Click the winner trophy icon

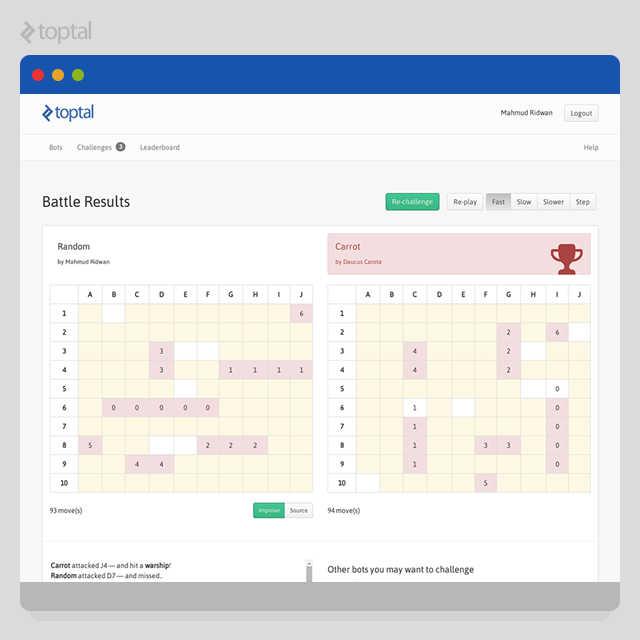point(566,257)
